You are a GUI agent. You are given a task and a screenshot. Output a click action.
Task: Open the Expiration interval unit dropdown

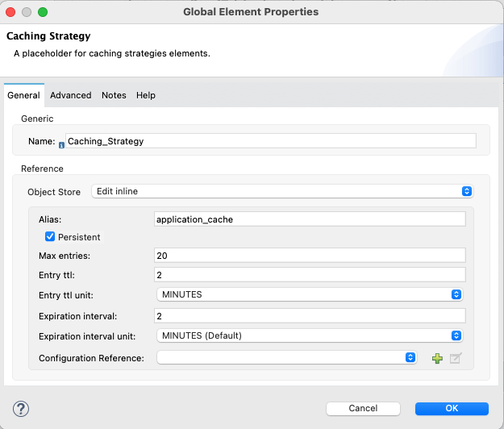[310, 335]
